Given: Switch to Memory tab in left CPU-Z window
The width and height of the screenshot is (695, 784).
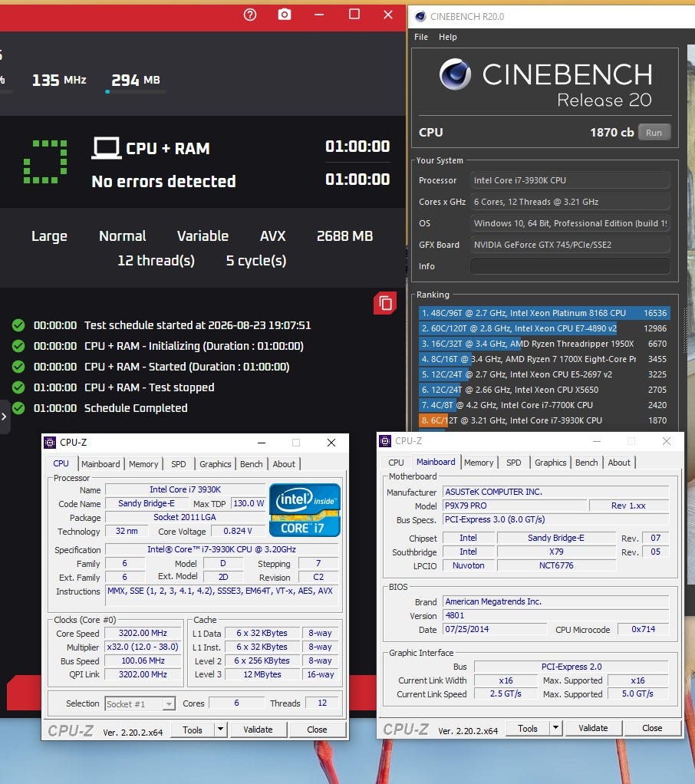Looking at the screenshot, I should click(143, 464).
